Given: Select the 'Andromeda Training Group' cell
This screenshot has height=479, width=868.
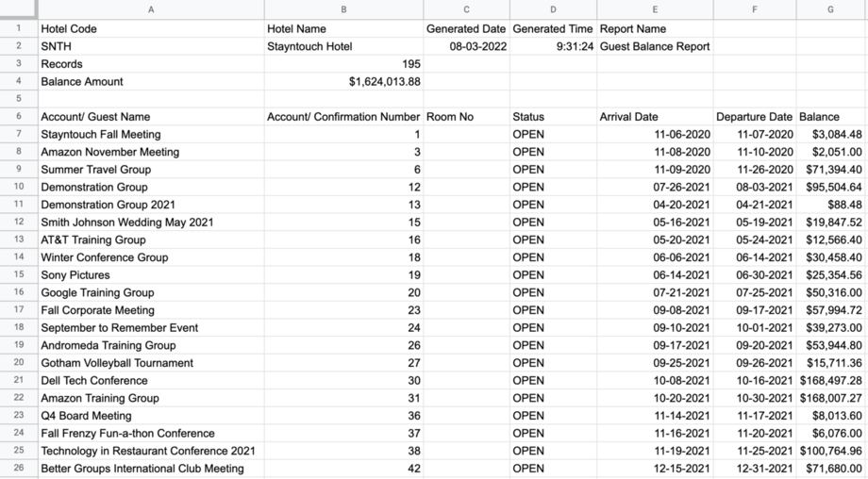Looking at the screenshot, I should pyautogui.click(x=151, y=345).
